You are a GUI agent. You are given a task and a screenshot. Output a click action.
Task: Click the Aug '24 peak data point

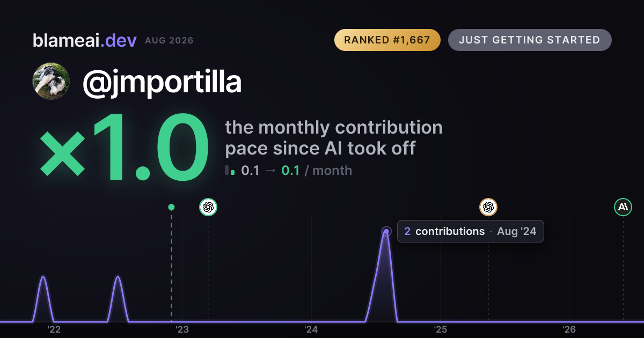[x=386, y=232]
